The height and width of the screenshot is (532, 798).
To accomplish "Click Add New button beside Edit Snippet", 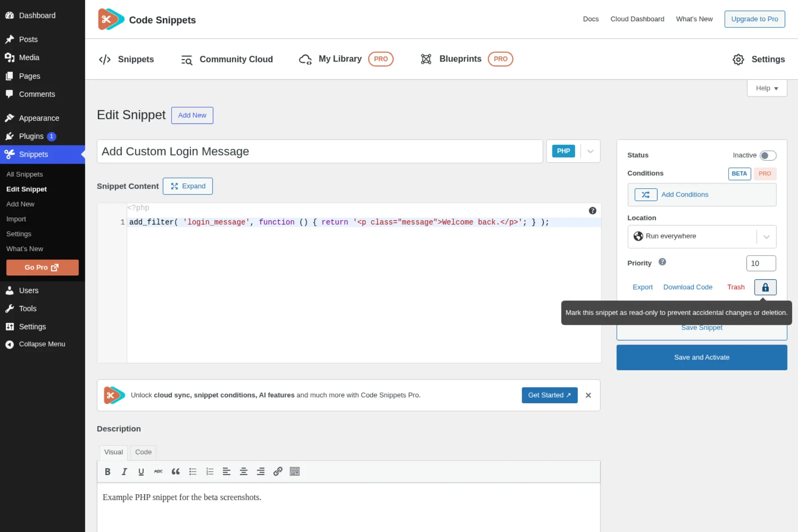I will tap(192, 115).
